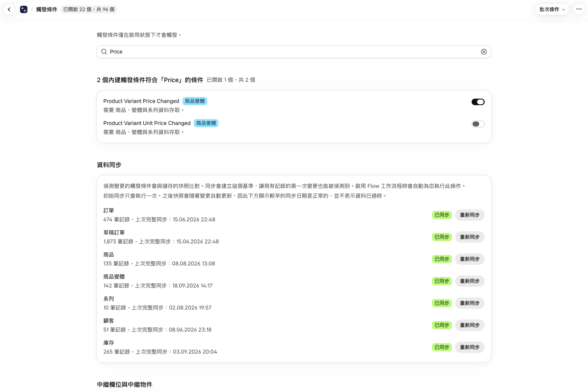Resync the 庫存 records
The image size is (588, 392).
[x=469, y=347]
